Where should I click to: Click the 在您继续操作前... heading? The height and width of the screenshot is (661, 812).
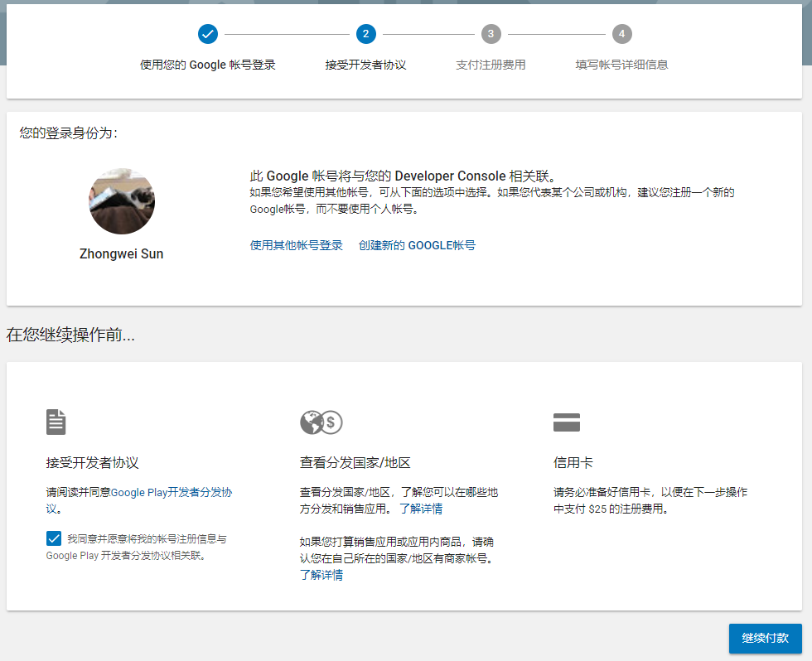tap(70, 335)
